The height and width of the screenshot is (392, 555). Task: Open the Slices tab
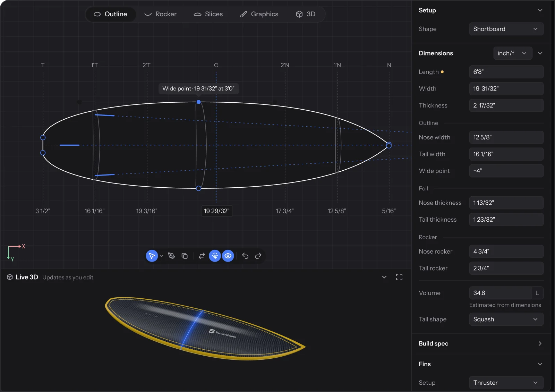208,14
